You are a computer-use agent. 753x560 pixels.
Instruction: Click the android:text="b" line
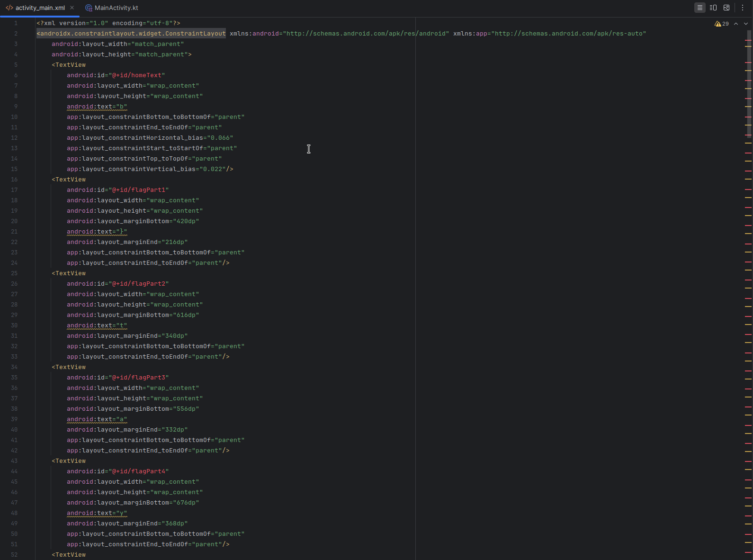(x=97, y=107)
